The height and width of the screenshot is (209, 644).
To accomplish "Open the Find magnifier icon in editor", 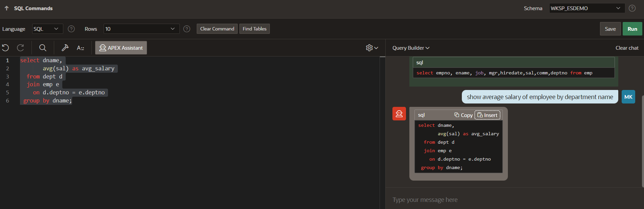I will [x=43, y=48].
